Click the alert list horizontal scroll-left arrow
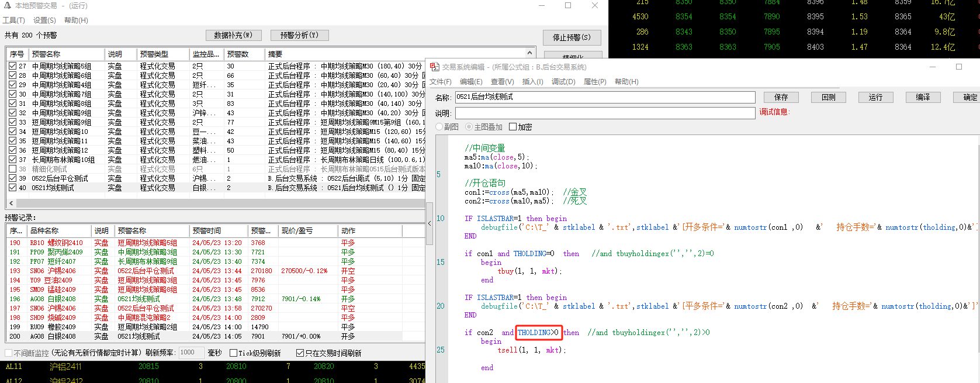980x383 pixels. click(x=11, y=203)
